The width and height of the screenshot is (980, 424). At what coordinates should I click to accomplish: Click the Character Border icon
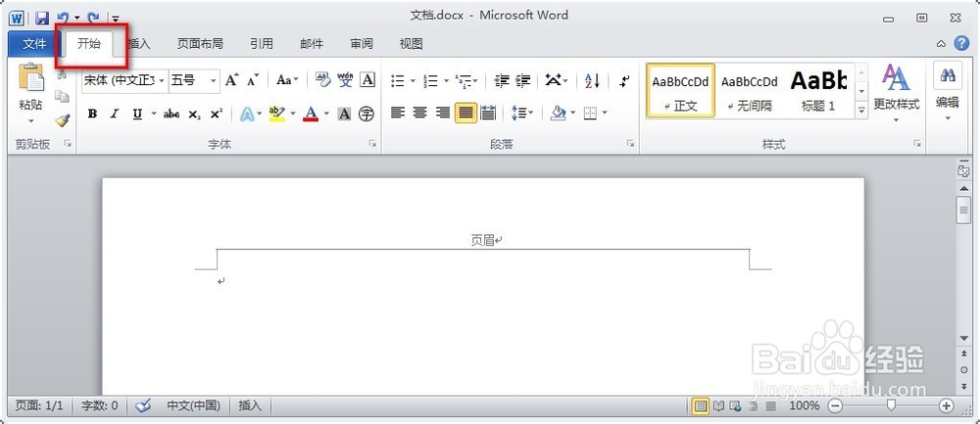click(x=367, y=80)
